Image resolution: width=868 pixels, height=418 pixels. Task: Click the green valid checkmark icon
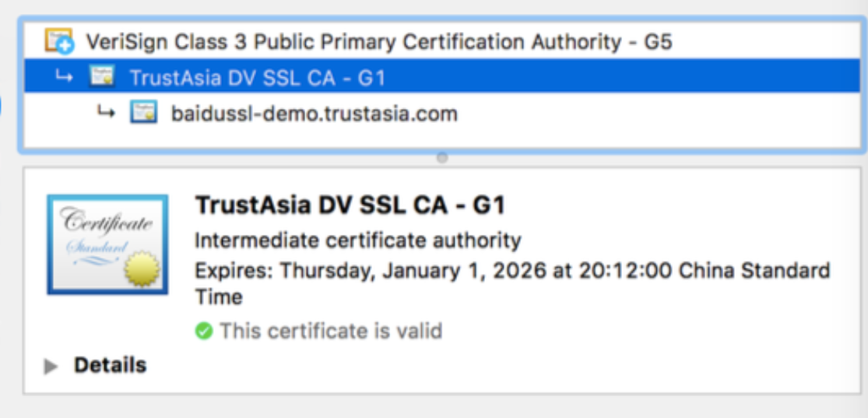(x=204, y=332)
